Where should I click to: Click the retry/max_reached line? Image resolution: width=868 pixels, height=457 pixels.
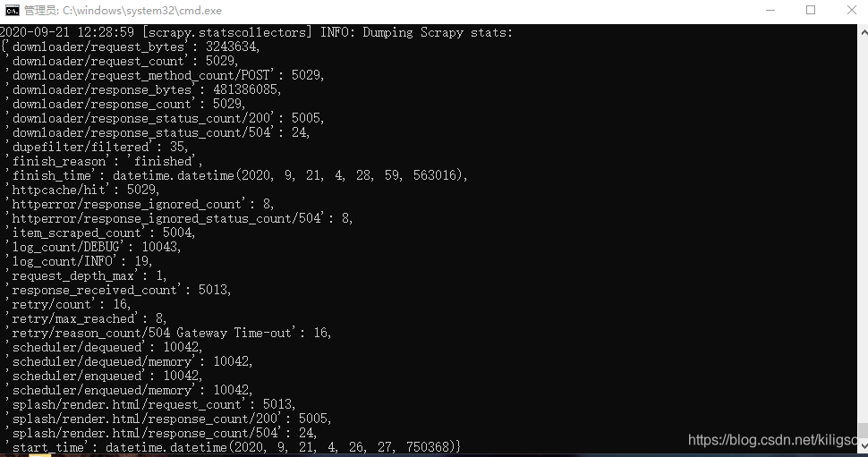point(86,318)
